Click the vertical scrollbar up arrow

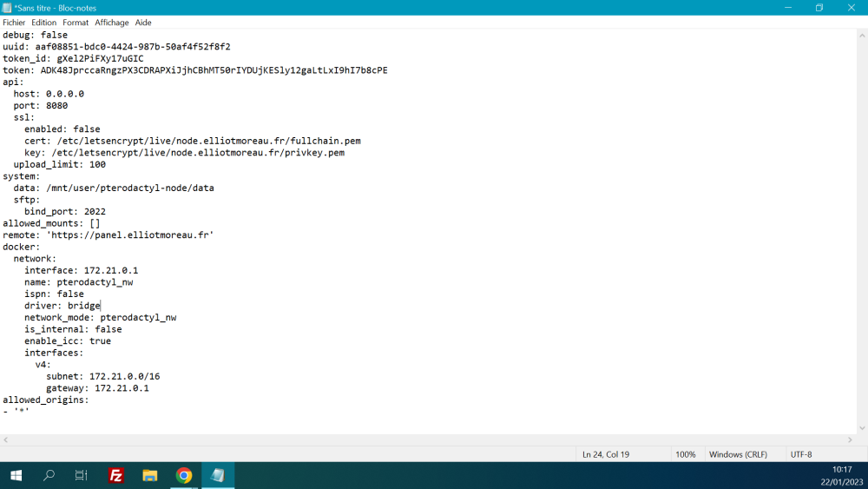pyautogui.click(x=862, y=36)
